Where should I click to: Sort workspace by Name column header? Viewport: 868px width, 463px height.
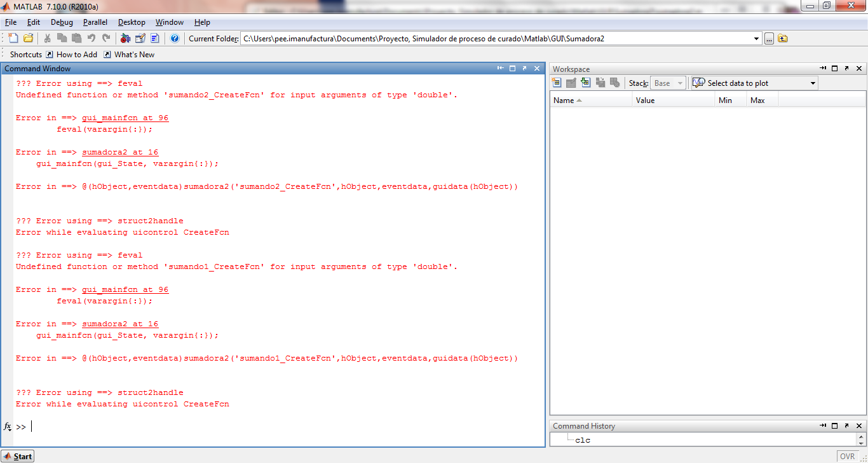tap(564, 100)
